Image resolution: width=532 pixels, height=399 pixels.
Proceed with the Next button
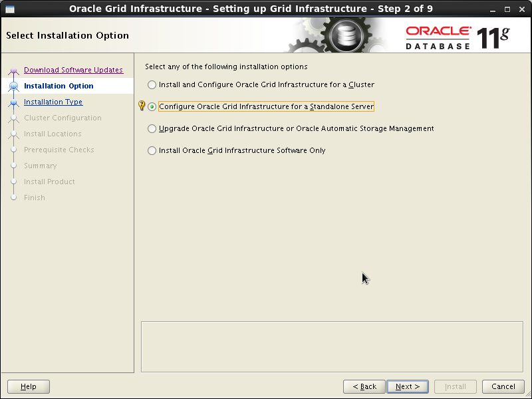[x=408, y=386]
